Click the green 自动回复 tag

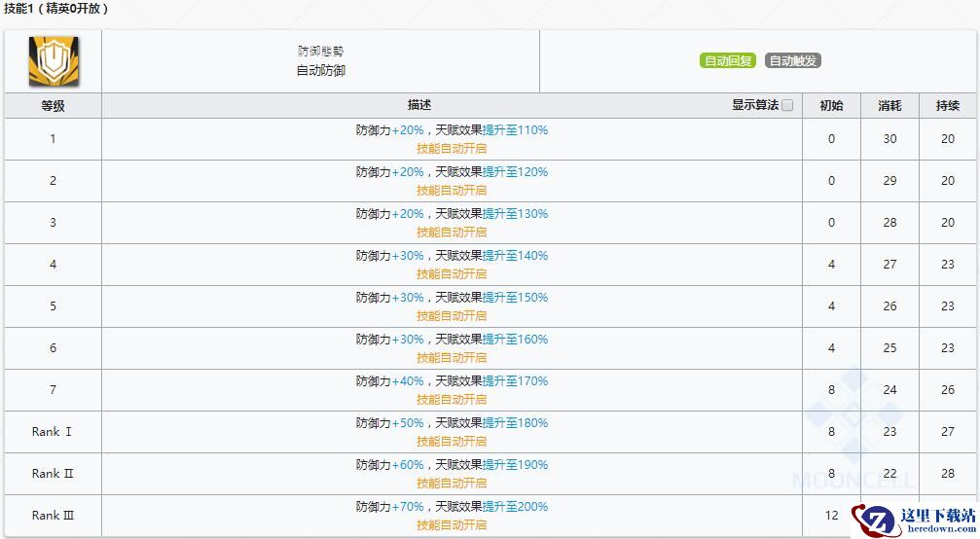click(727, 60)
